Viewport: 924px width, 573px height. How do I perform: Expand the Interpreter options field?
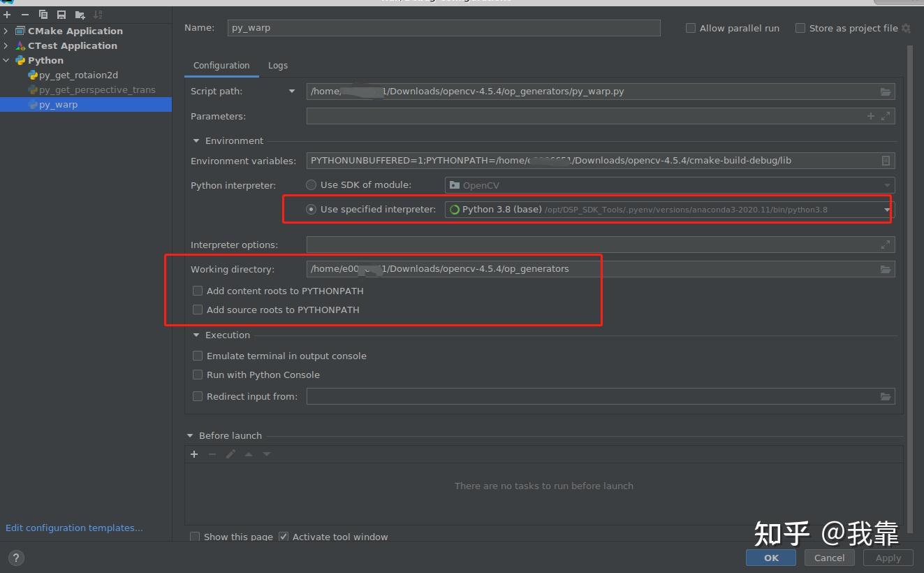tap(886, 245)
